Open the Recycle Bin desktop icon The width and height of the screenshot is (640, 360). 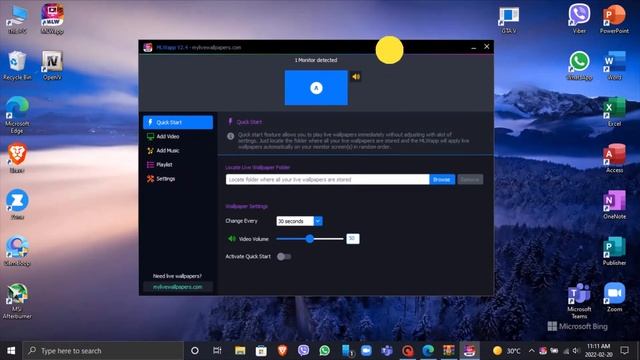tap(17, 65)
